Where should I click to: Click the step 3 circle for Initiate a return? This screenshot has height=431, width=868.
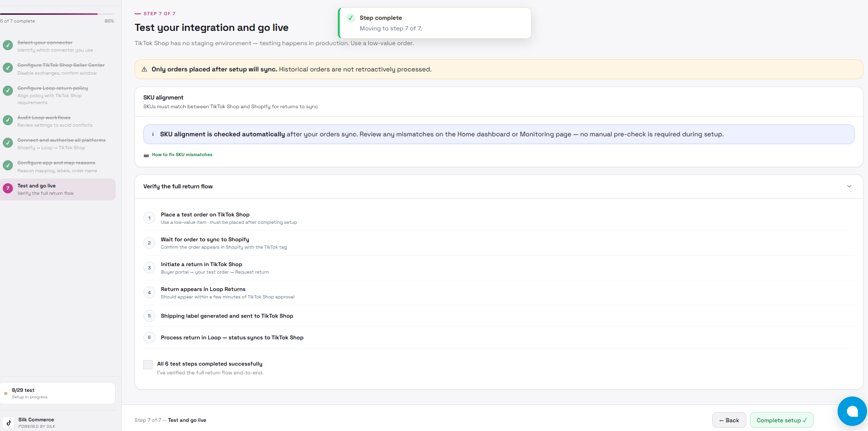149,268
